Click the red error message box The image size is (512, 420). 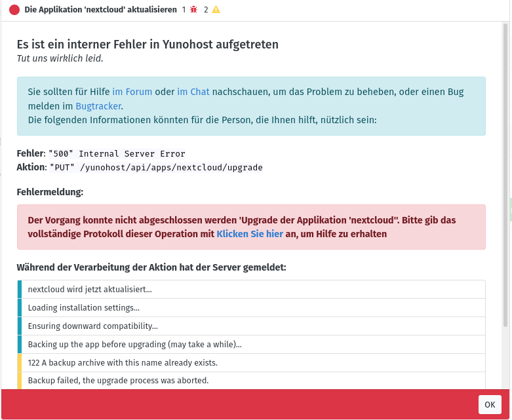point(251,227)
